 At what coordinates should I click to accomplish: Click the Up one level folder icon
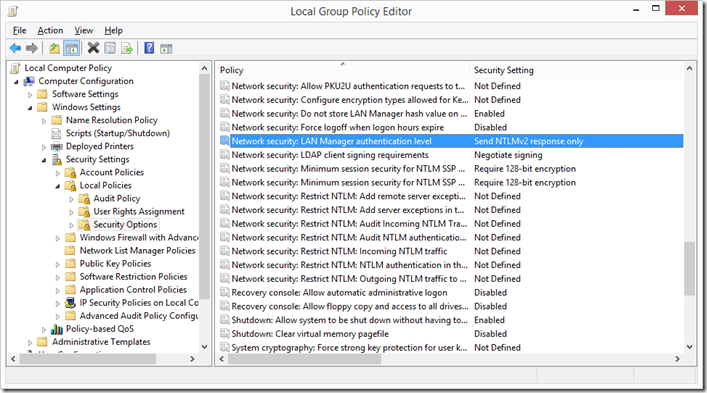tap(54, 48)
